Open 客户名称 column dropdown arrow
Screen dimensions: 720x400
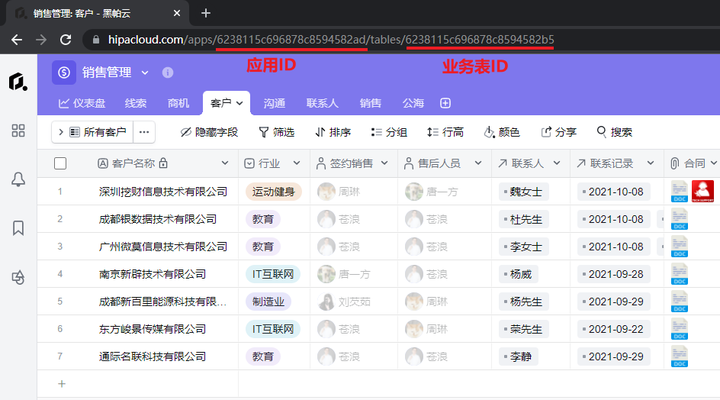tap(225, 163)
